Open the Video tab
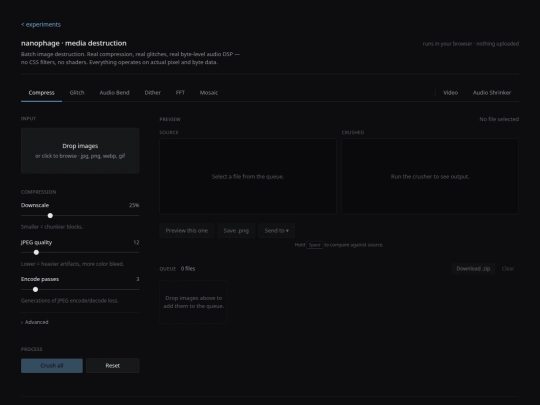 click(x=450, y=93)
